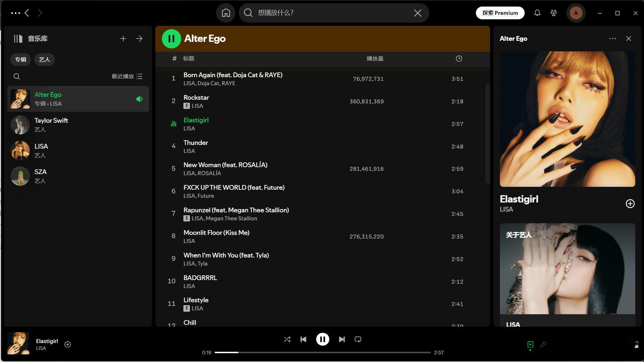Select the Lifestyle track

click(x=323, y=304)
